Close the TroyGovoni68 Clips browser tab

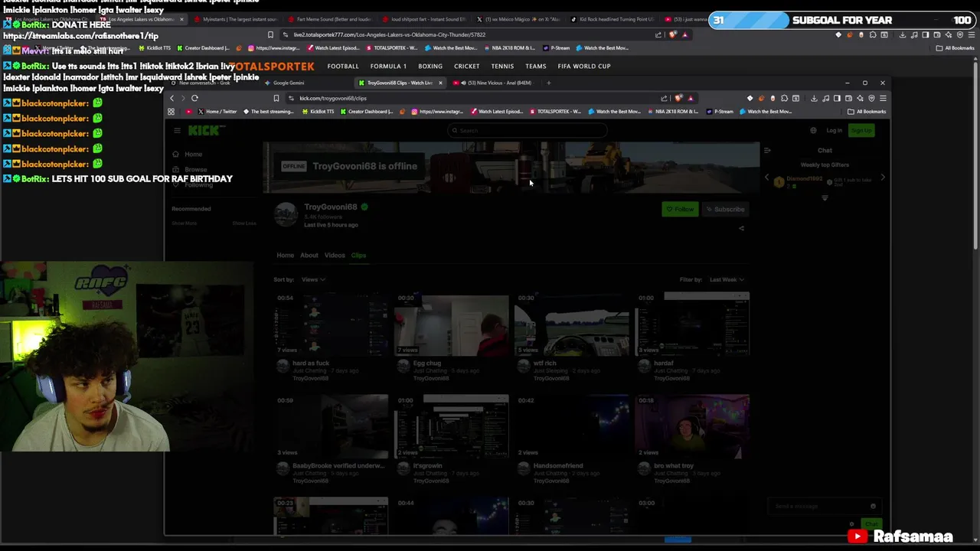(x=440, y=83)
